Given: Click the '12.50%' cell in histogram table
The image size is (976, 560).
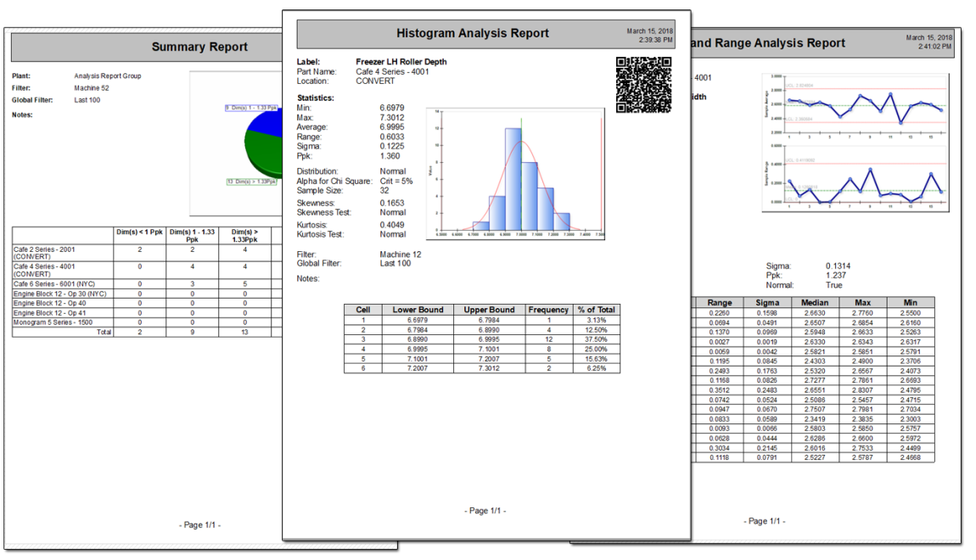Looking at the screenshot, I should [596, 330].
